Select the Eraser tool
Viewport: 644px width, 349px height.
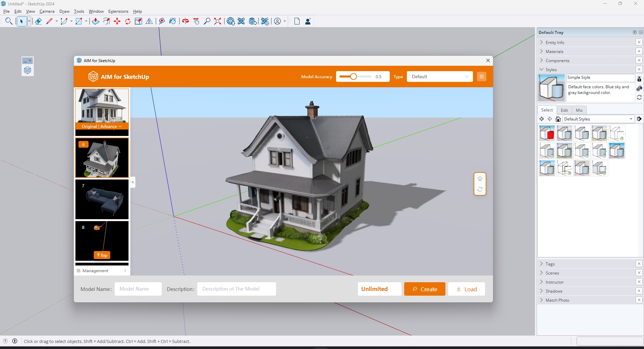[x=38, y=21]
